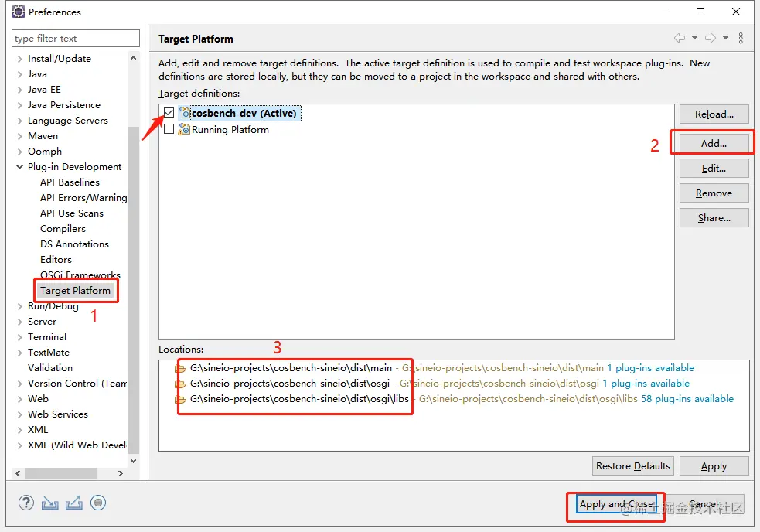Open the three-dot view menu icon
This screenshot has width=760, height=532.
pos(741,39)
